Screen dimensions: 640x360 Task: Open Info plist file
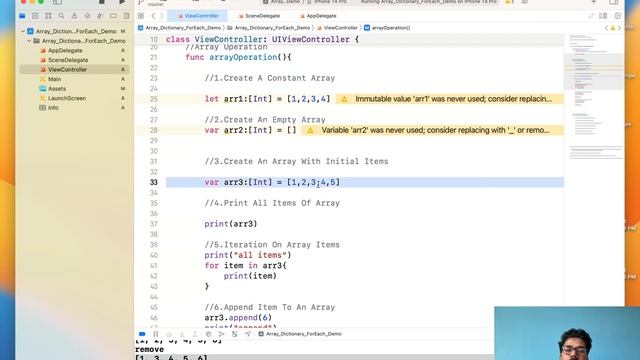(x=53, y=108)
